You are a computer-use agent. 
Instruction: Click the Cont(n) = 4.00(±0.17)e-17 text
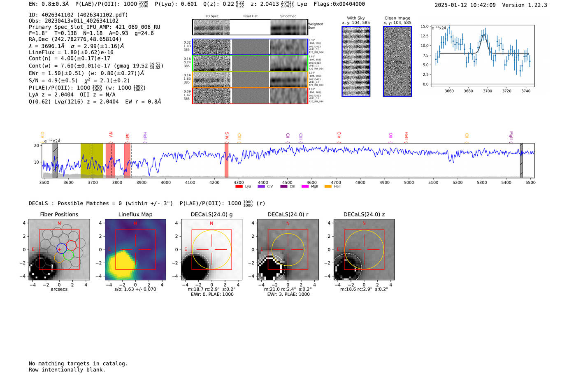[x=70, y=58]
